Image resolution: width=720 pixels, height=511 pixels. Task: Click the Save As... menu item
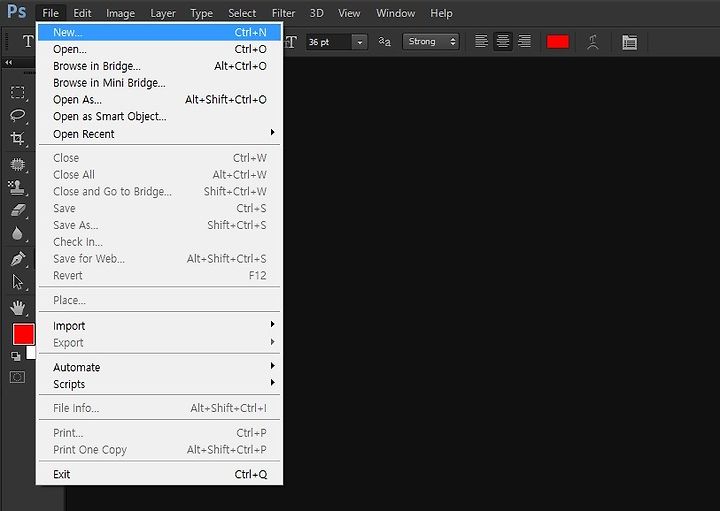click(x=159, y=225)
